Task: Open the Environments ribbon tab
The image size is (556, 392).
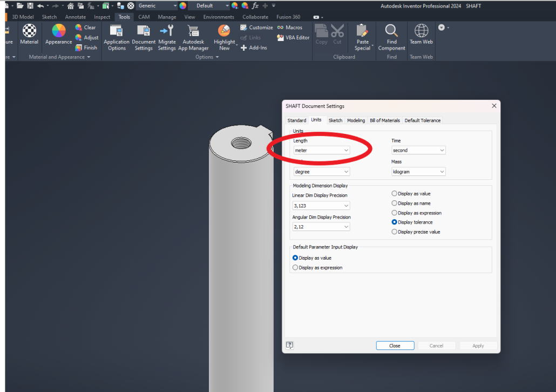Action: coord(219,17)
